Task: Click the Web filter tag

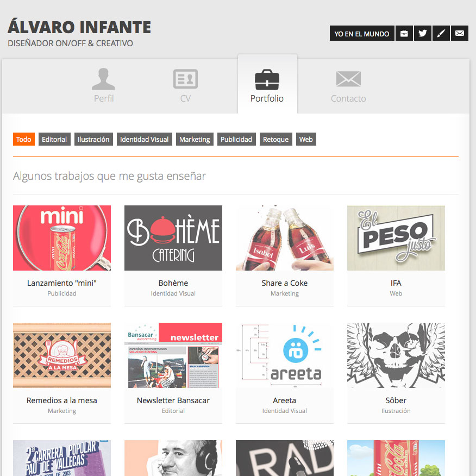Action: coord(306,139)
